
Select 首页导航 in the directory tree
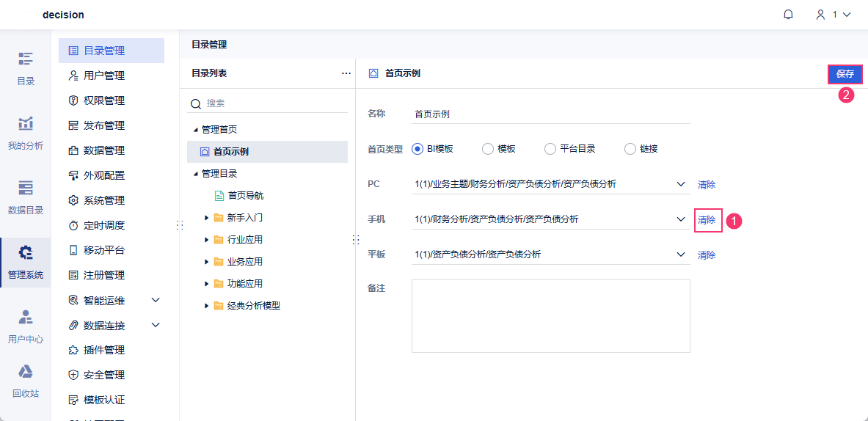pyautogui.click(x=245, y=196)
